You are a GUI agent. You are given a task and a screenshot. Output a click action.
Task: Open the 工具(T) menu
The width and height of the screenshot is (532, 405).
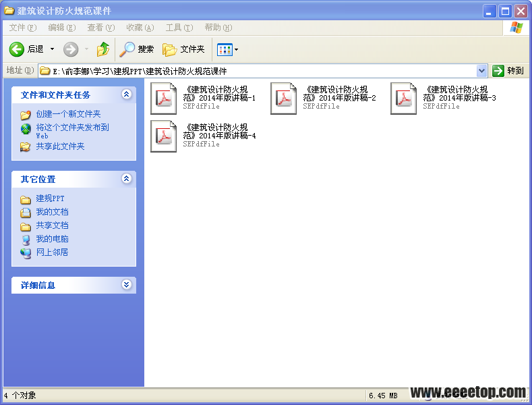tap(179, 28)
